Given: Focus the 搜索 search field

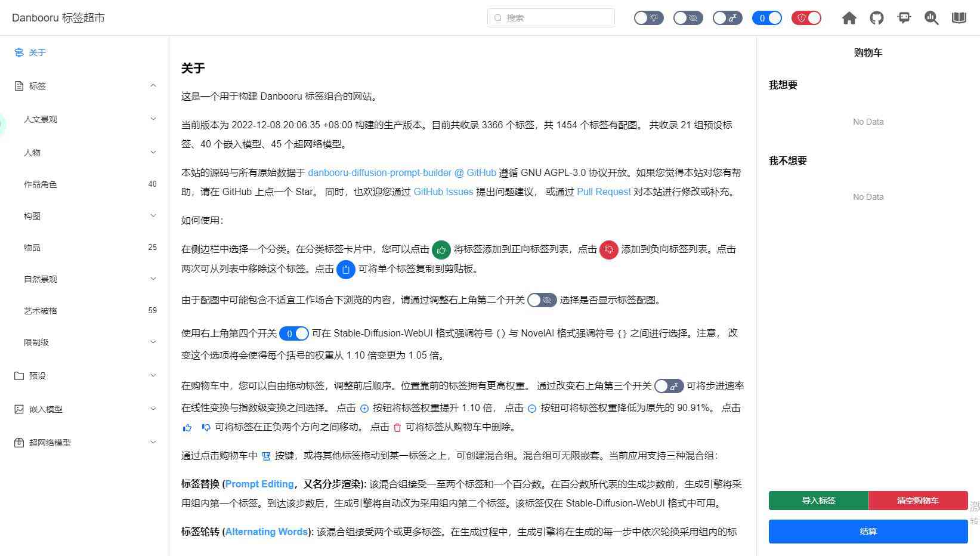Looking at the screenshot, I should coord(551,18).
